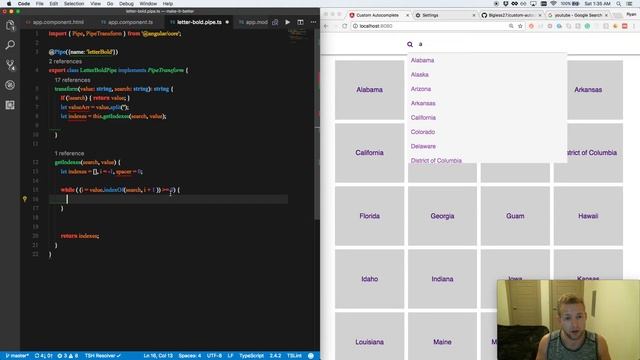
Task: Click the Alabama state card
Action: (x=369, y=90)
